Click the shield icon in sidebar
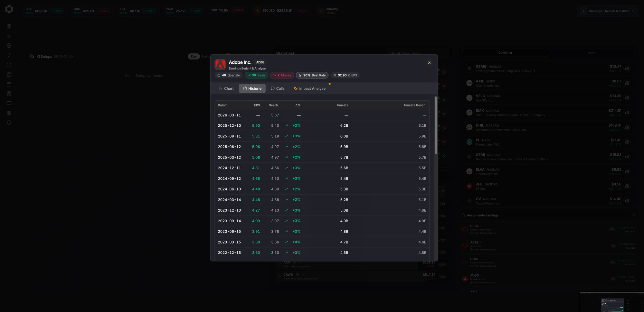644x312 pixels. pyautogui.click(x=9, y=123)
